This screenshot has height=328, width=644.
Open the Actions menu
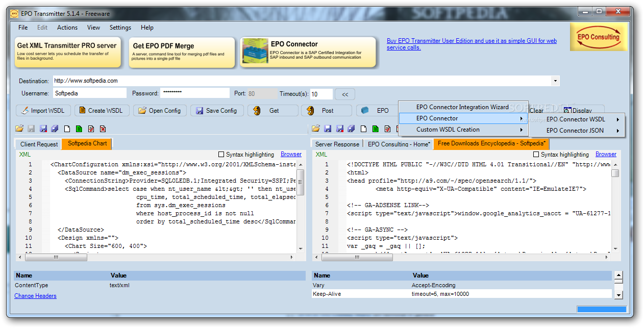(x=67, y=28)
